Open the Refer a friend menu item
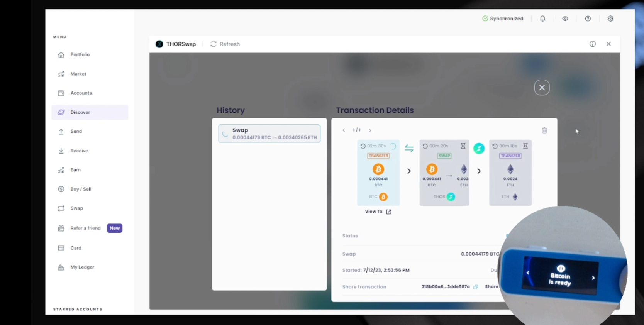The width and height of the screenshot is (644, 325). [85, 228]
